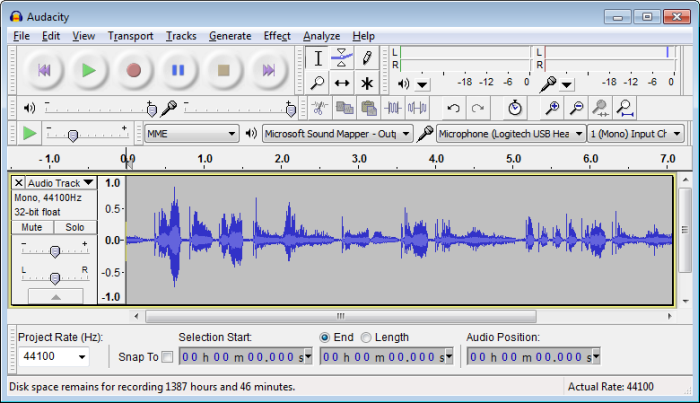
Task: Click the Audio Position time field
Action: (533, 357)
